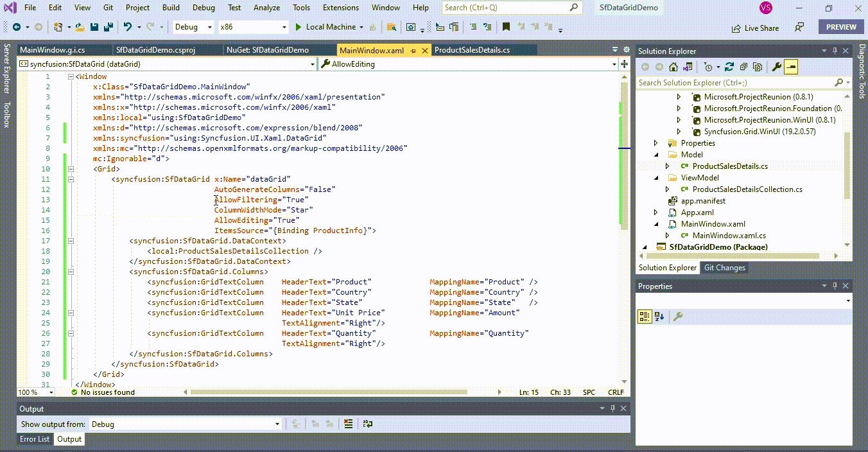The height and width of the screenshot is (452, 868).
Task: Switch to Git Changes tab
Action: [x=725, y=268]
